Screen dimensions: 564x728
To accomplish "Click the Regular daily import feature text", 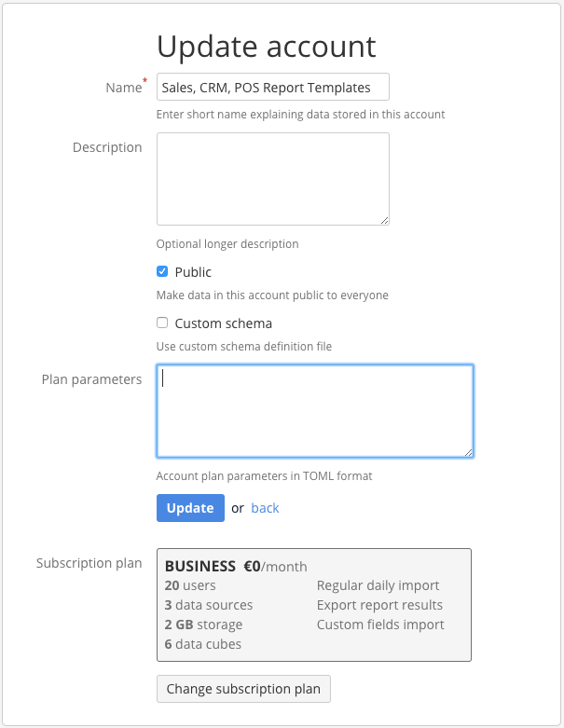I will point(378,585).
